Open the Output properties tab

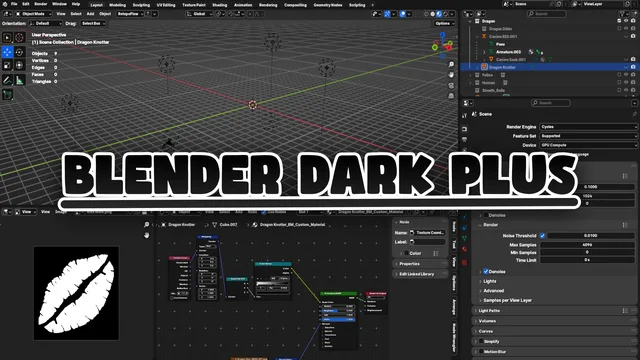click(464, 140)
